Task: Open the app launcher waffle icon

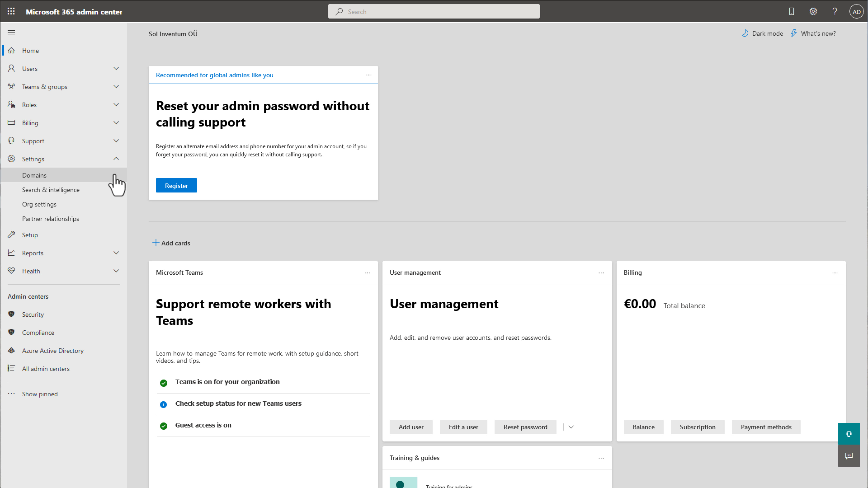Action: pyautogui.click(x=11, y=12)
